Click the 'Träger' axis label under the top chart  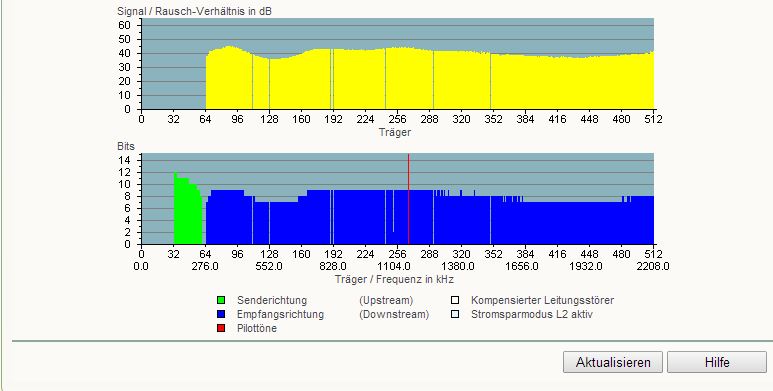point(395,132)
